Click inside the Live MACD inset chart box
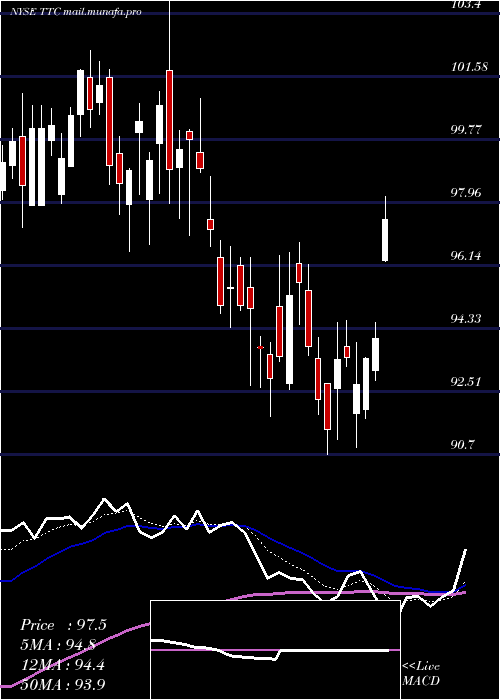Viewport: 500px width, 700px height. 275,650
